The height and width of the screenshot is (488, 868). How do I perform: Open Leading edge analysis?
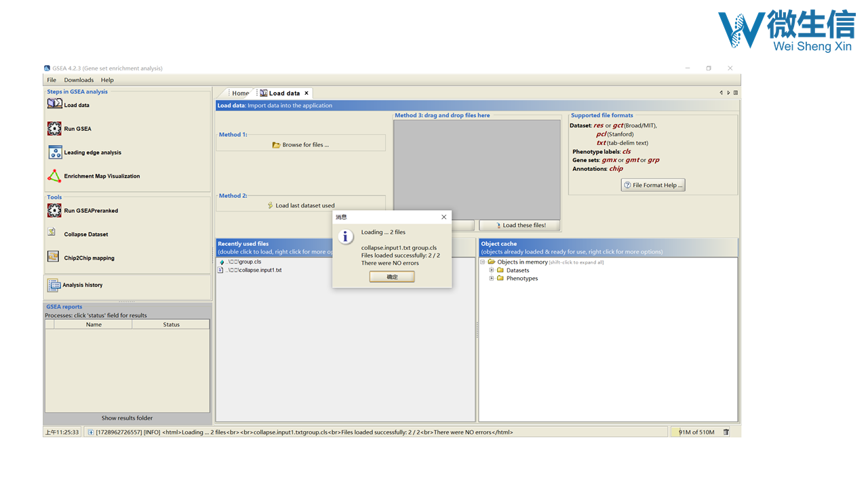click(84, 152)
